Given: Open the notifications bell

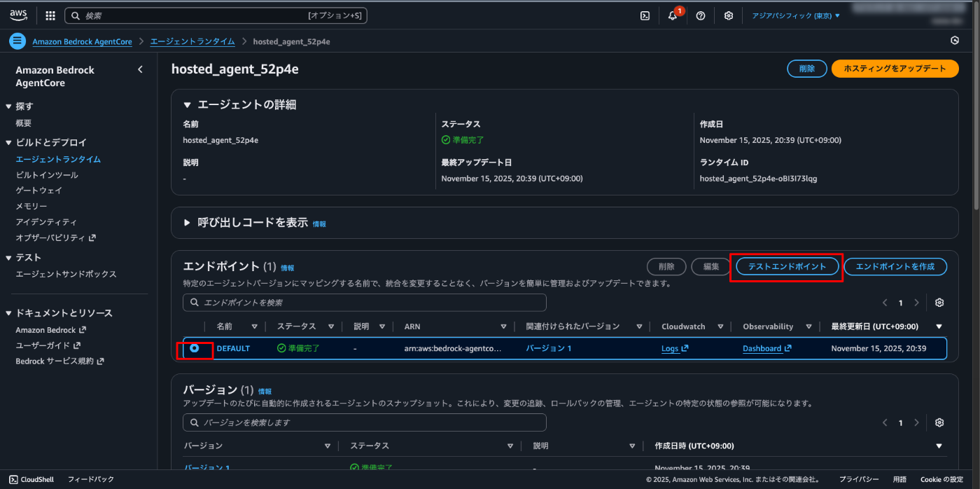Looking at the screenshot, I should [x=673, y=15].
